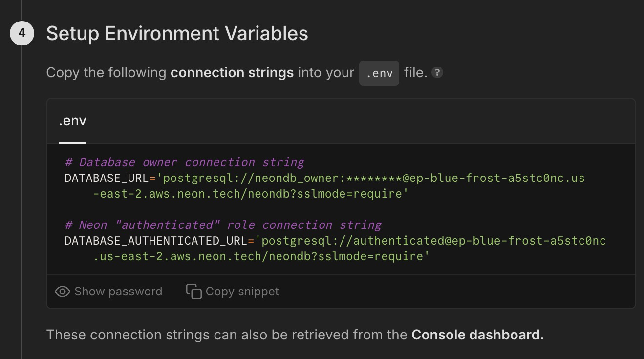Click the inline .env code badge

point(379,73)
